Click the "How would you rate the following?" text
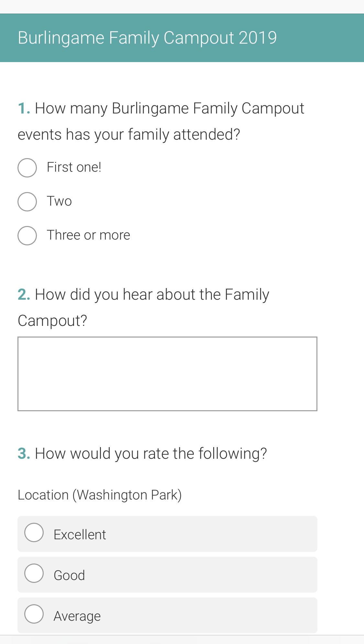The height and width of the screenshot is (644, 364). pyautogui.click(x=151, y=454)
